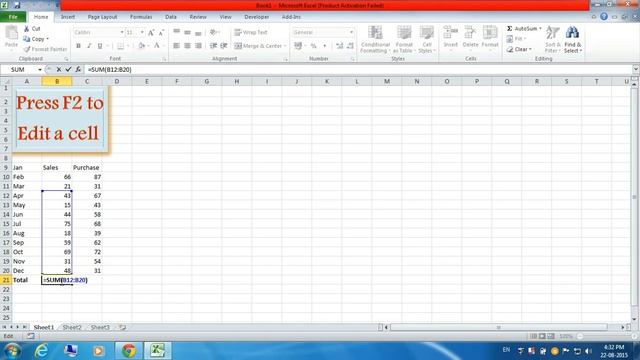Click the Middle Align icon
Image resolution: width=640 pixels, height=360 pixels.
pyautogui.click(x=187, y=32)
